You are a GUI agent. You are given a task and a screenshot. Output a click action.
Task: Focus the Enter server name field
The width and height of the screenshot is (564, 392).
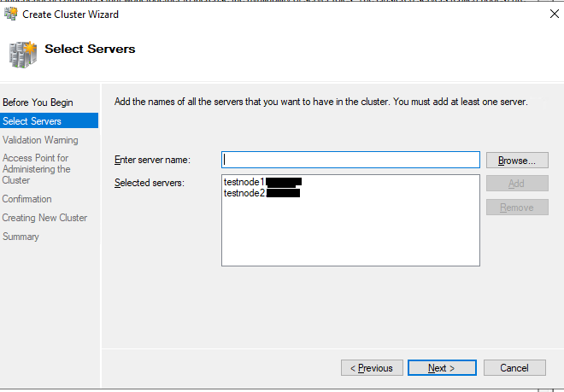tap(350, 160)
